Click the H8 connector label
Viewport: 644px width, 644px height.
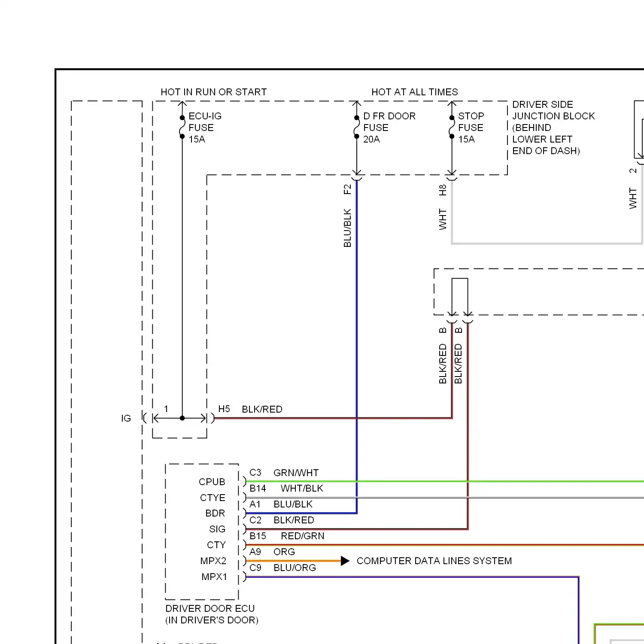click(x=443, y=190)
